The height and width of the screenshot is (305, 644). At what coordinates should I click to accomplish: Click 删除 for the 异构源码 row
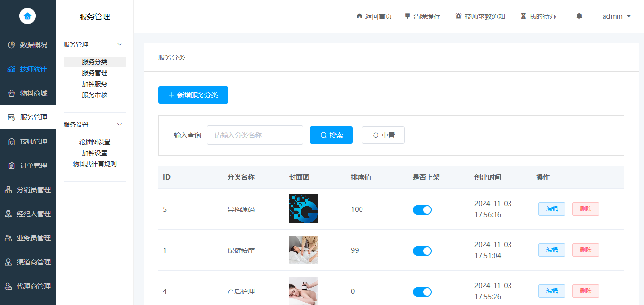(585, 209)
